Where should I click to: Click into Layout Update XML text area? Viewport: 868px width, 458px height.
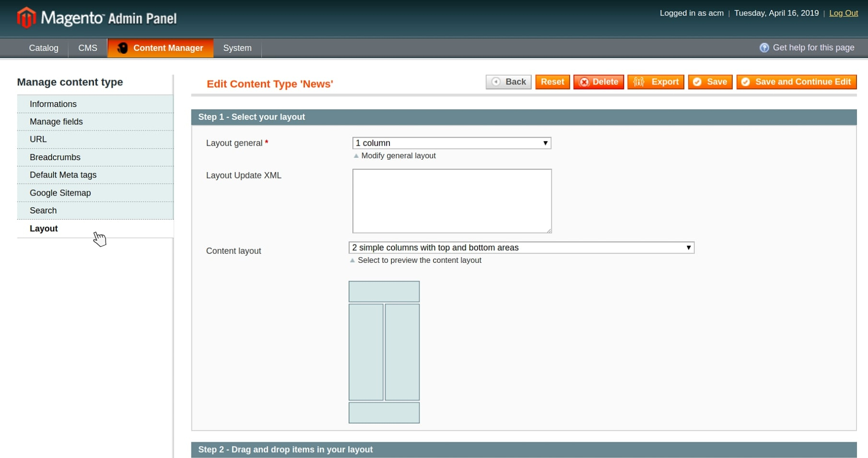coord(452,201)
